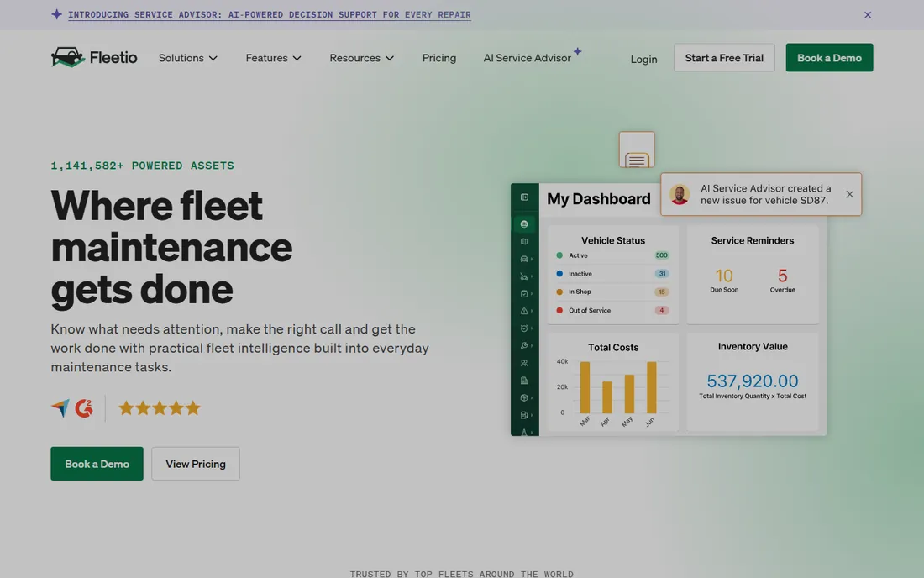Image resolution: width=924 pixels, height=578 pixels.
Task: Expand arrow beside the warning triangle icon
Action: point(532,311)
